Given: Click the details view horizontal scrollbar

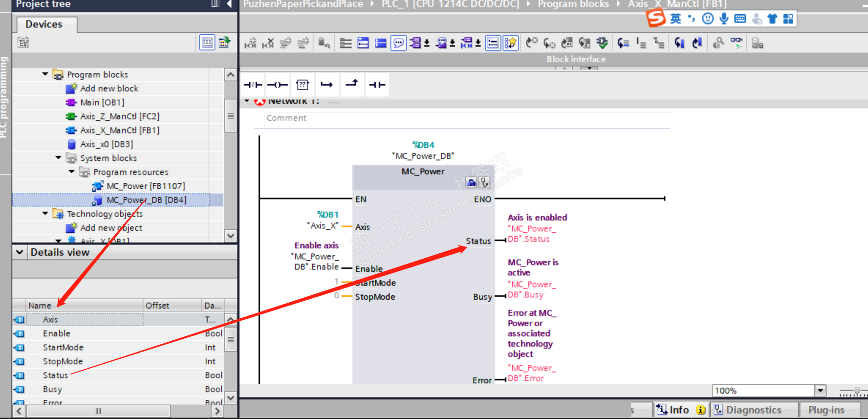Looking at the screenshot, I should (x=98, y=411).
